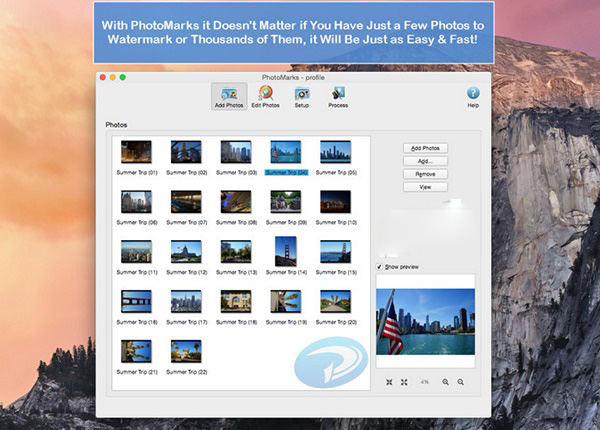Zoom in on the preview

445,382
